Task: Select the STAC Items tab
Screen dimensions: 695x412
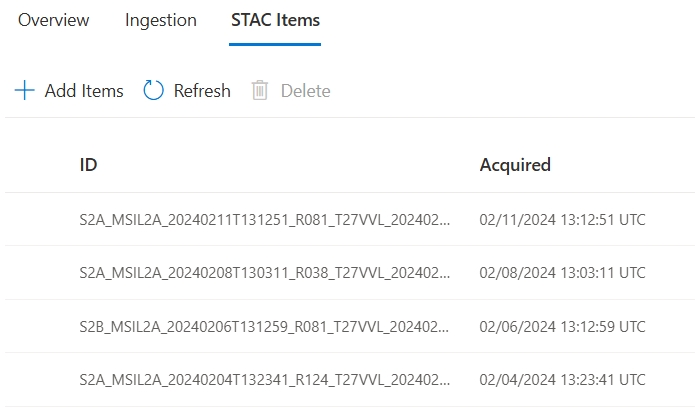Action: [275, 20]
